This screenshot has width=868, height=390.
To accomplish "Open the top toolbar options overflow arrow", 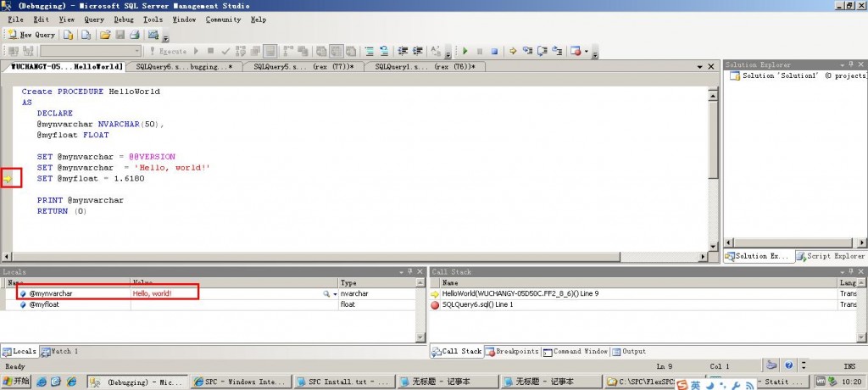I will (165, 37).
